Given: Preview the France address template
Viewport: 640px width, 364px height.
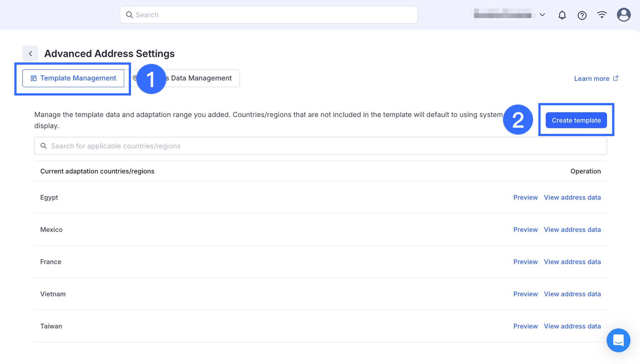Looking at the screenshot, I should (x=525, y=262).
